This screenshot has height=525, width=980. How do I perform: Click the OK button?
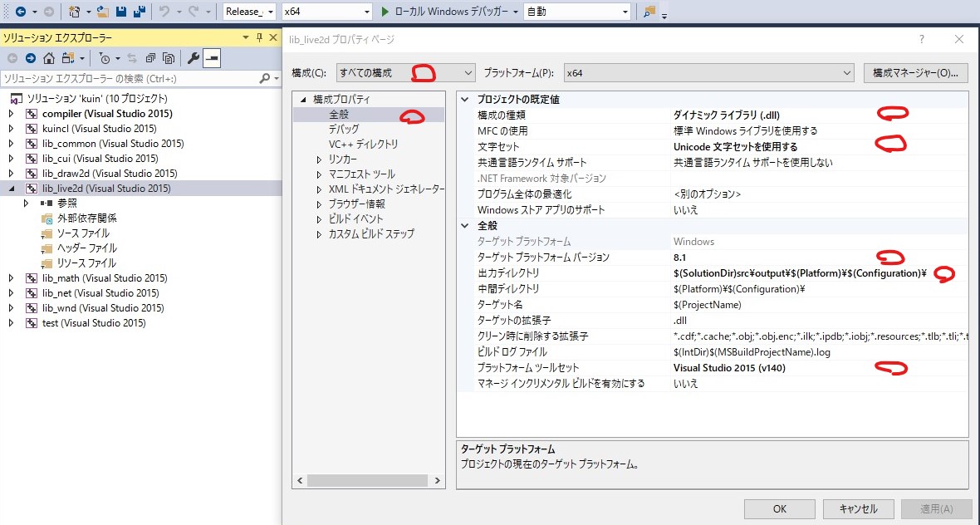coord(779,508)
